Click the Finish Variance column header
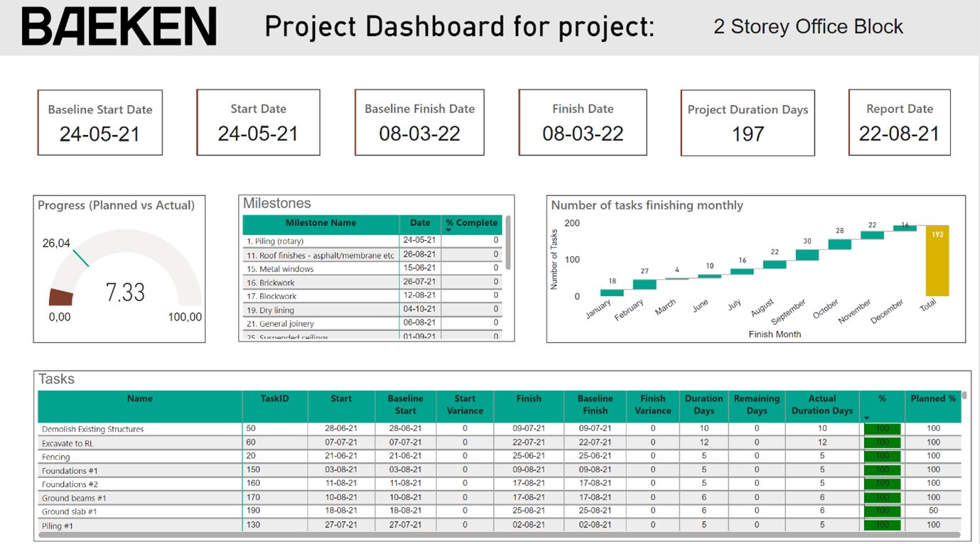 pyautogui.click(x=652, y=403)
